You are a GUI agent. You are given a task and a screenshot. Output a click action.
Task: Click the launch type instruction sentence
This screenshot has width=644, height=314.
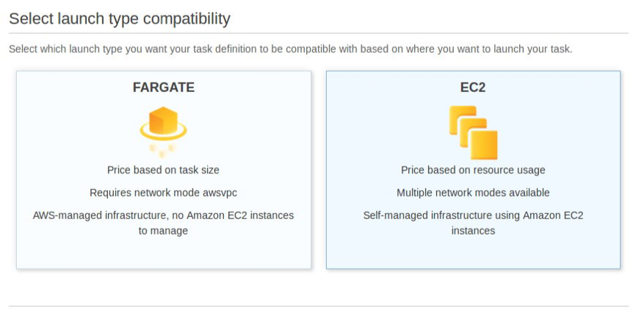tap(290, 49)
